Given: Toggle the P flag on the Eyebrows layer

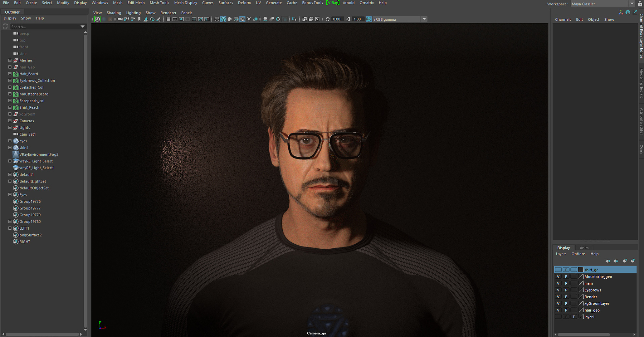Looking at the screenshot, I should click(566, 290).
